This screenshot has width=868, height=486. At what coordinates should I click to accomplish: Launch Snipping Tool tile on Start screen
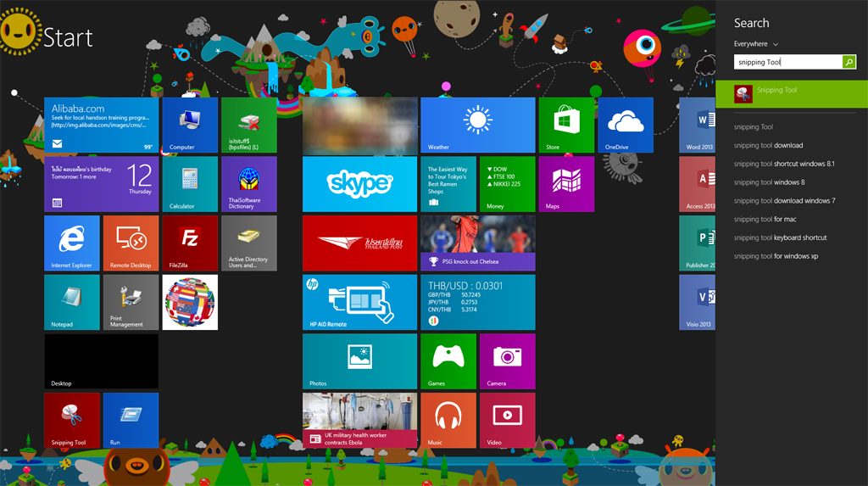click(x=72, y=421)
